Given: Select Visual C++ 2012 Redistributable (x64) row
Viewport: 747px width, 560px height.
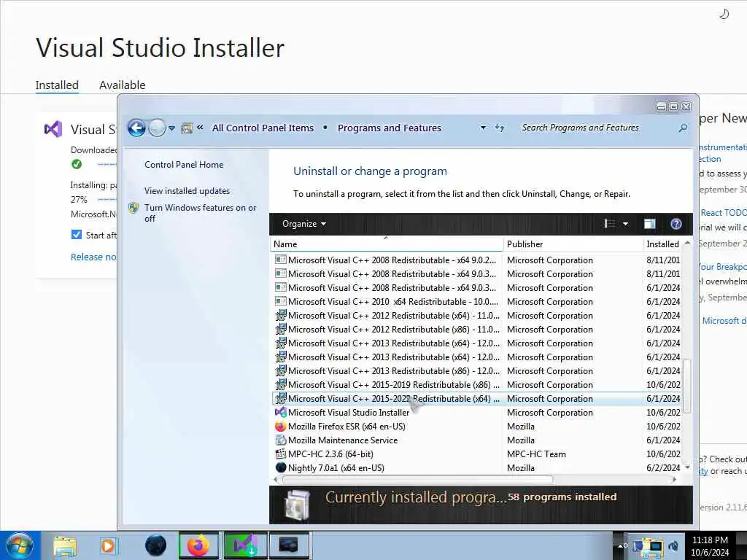Looking at the screenshot, I should 477,315.
